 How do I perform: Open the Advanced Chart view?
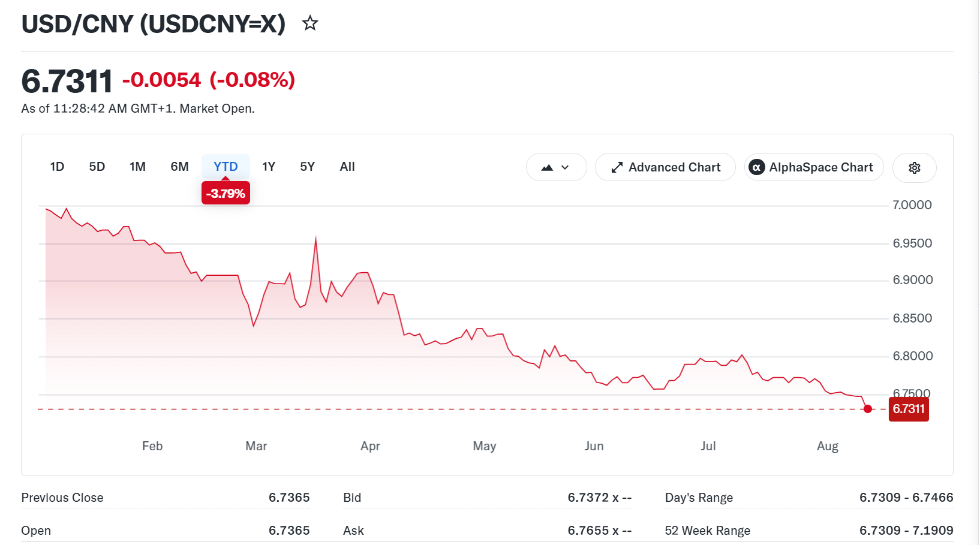point(665,167)
